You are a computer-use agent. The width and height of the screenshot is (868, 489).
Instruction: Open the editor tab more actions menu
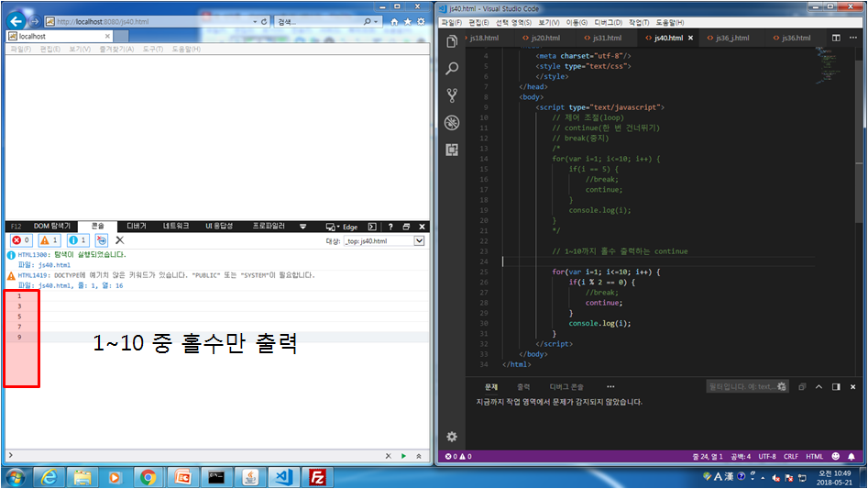(x=853, y=38)
